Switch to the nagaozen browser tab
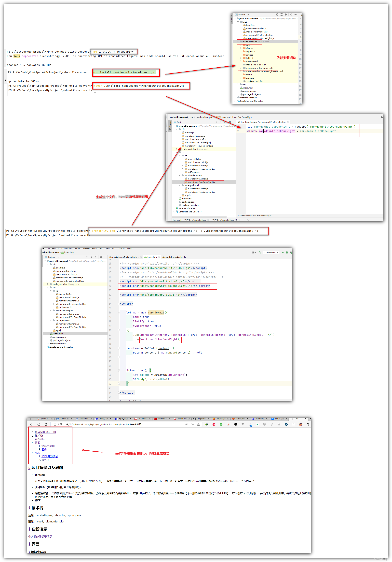392x562 pixels. [x=202, y=419]
